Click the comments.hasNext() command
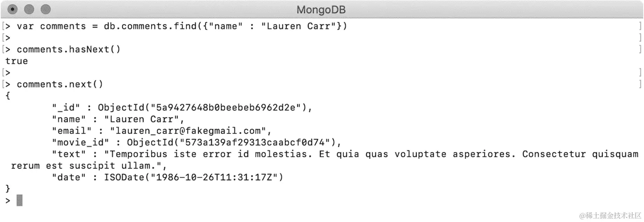Screen dimensions: 644x222 click(68, 49)
